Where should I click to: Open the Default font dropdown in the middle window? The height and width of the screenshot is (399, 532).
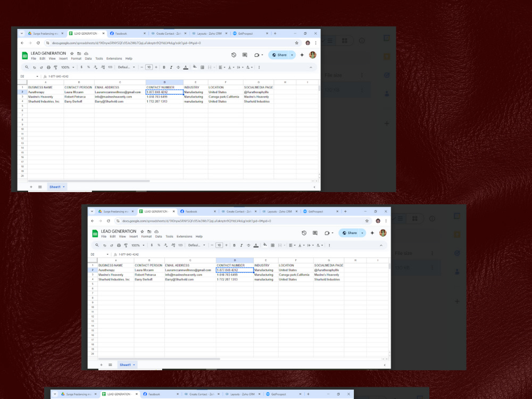[x=196, y=245]
